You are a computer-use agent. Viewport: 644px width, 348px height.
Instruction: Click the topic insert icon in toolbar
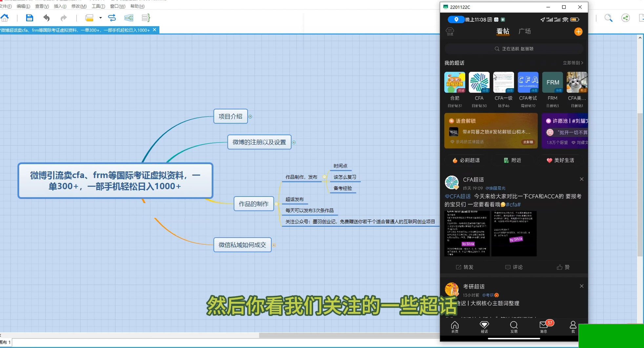tap(89, 18)
